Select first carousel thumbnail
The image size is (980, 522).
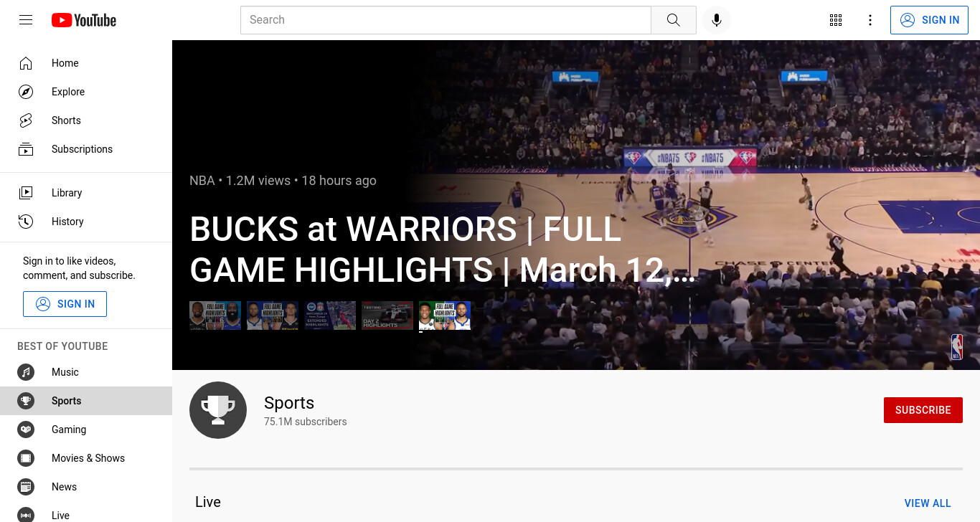tap(215, 315)
